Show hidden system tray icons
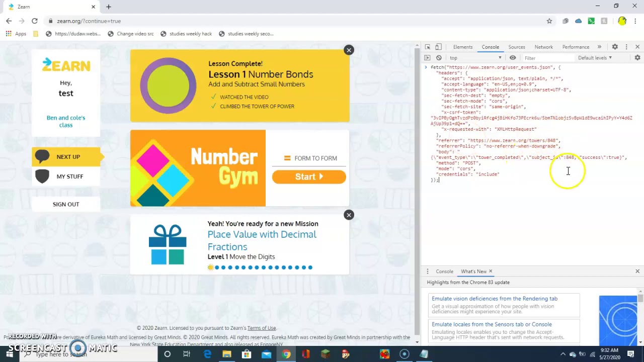Image resolution: width=644 pixels, height=362 pixels. point(563,354)
